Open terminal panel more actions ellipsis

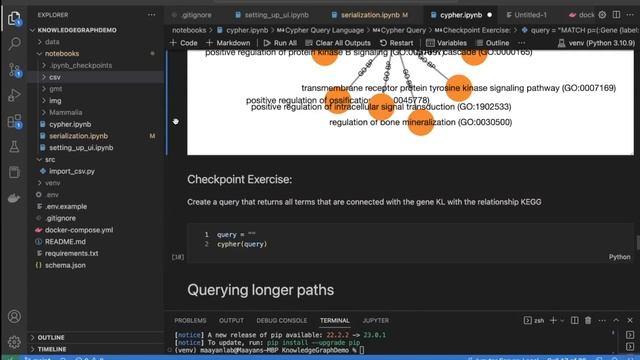602,320
